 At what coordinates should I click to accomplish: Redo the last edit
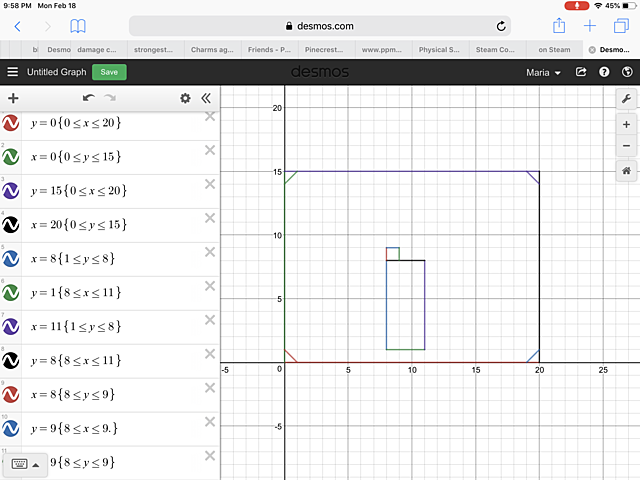coord(110,98)
